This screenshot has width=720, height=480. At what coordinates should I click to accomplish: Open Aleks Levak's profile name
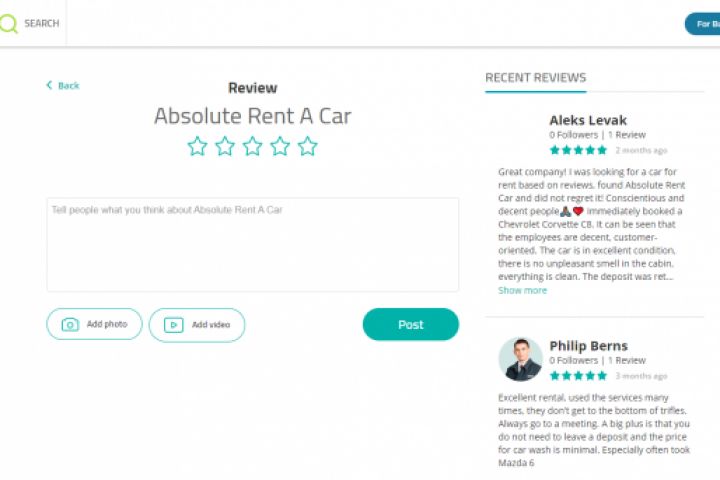click(587, 120)
